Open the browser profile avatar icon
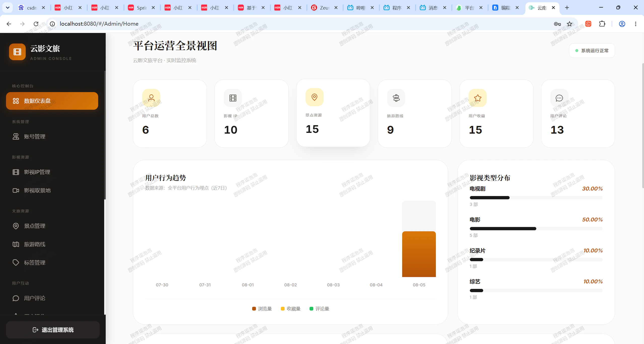Screen dimensions: 644x344 [622, 24]
